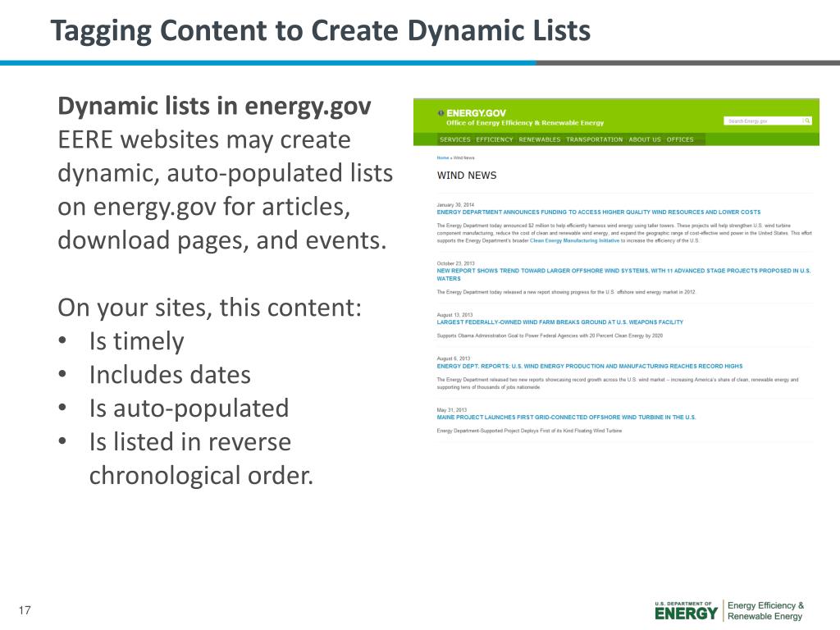Click the bullet Includes dates

point(170,375)
